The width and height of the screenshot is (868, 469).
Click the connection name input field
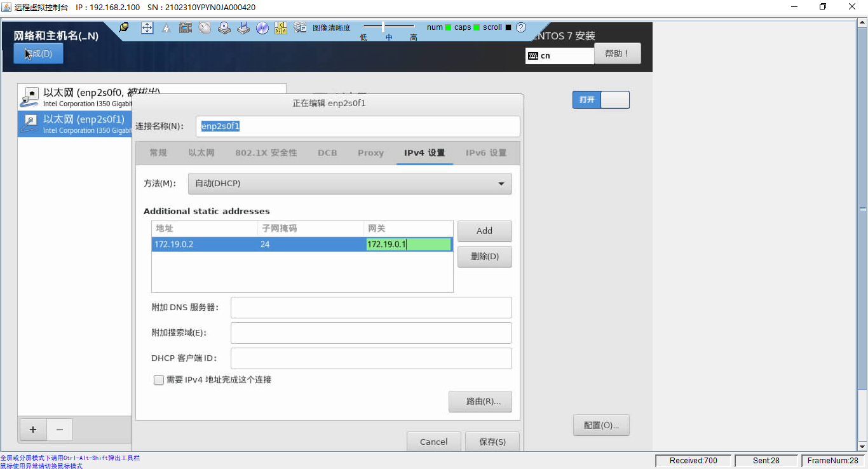tap(358, 126)
